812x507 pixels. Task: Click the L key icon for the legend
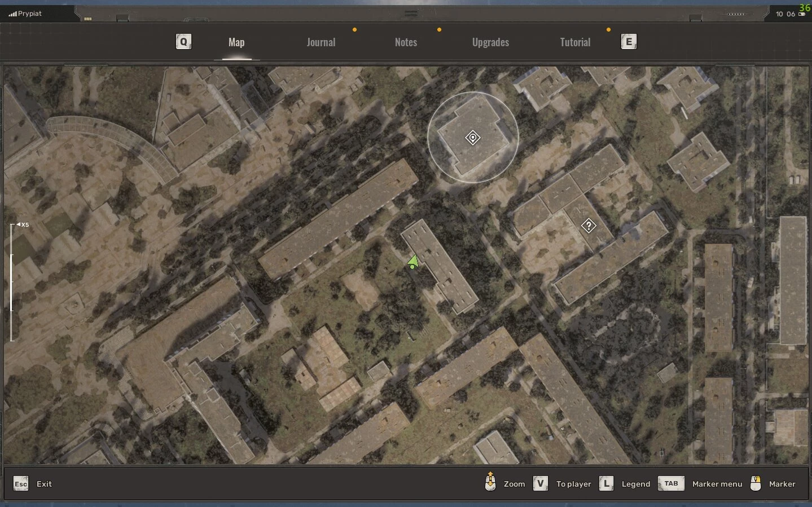coord(606,484)
